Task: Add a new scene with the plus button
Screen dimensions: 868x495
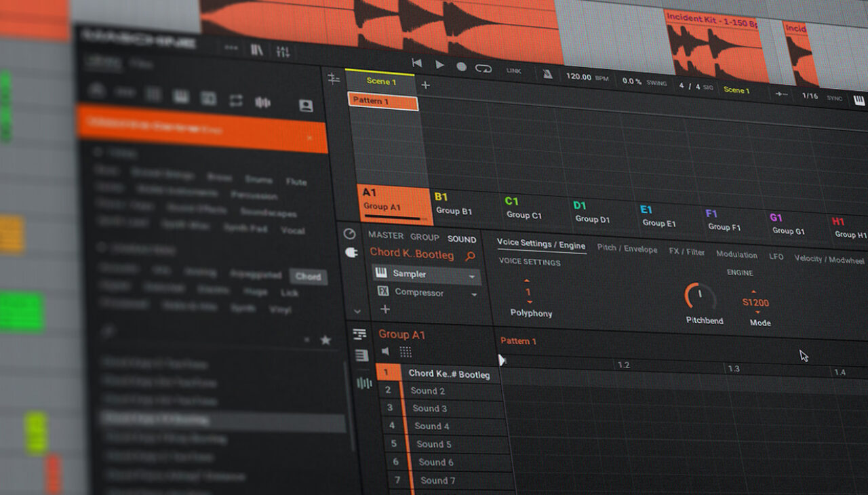Action: click(x=425, y=86)
